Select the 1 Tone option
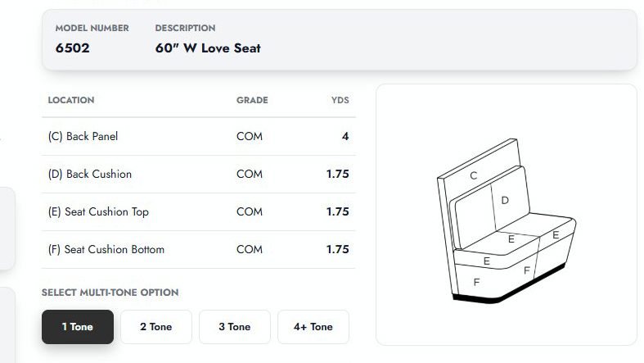Screen dimensions: 644x363 78,327
